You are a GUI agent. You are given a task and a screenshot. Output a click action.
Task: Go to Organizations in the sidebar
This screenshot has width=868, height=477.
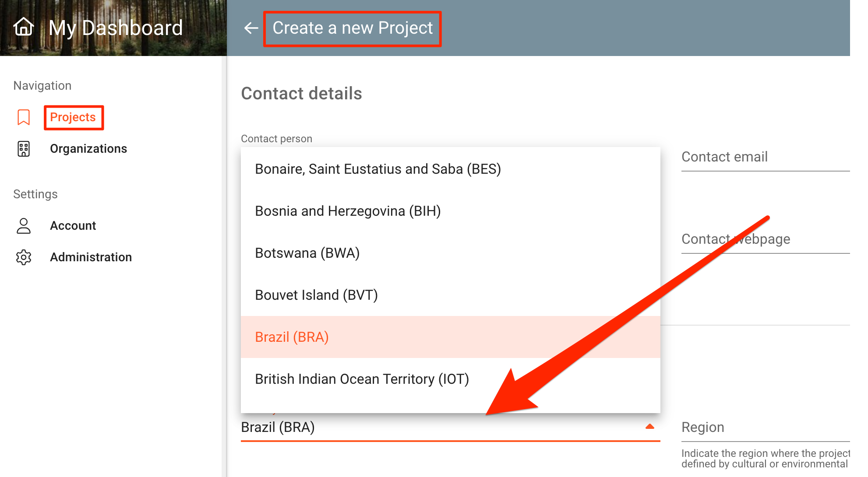click(88, 149)
